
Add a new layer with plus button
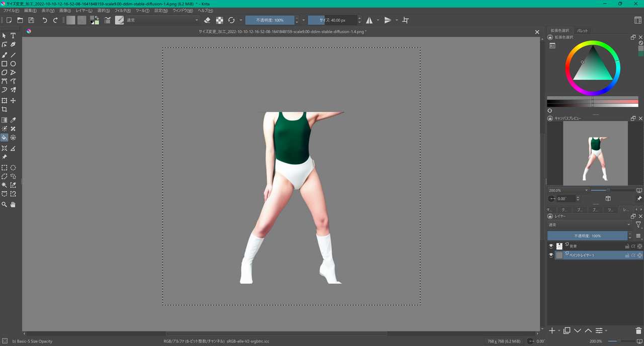[552, 330]
